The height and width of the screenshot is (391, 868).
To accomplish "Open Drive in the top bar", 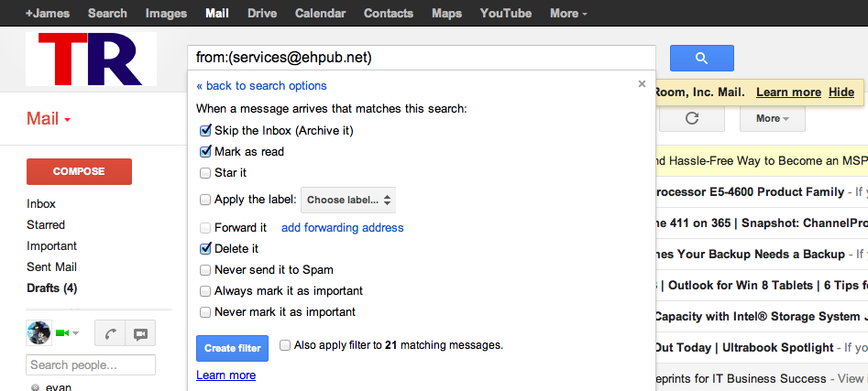I will pyautogui.click(x=262, y=13).
